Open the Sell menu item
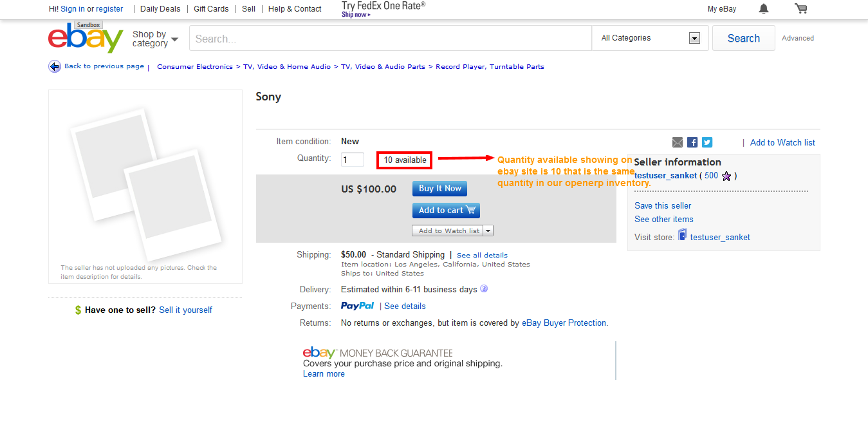This screenshot has height=423, width=868. [x=249, y=9]
